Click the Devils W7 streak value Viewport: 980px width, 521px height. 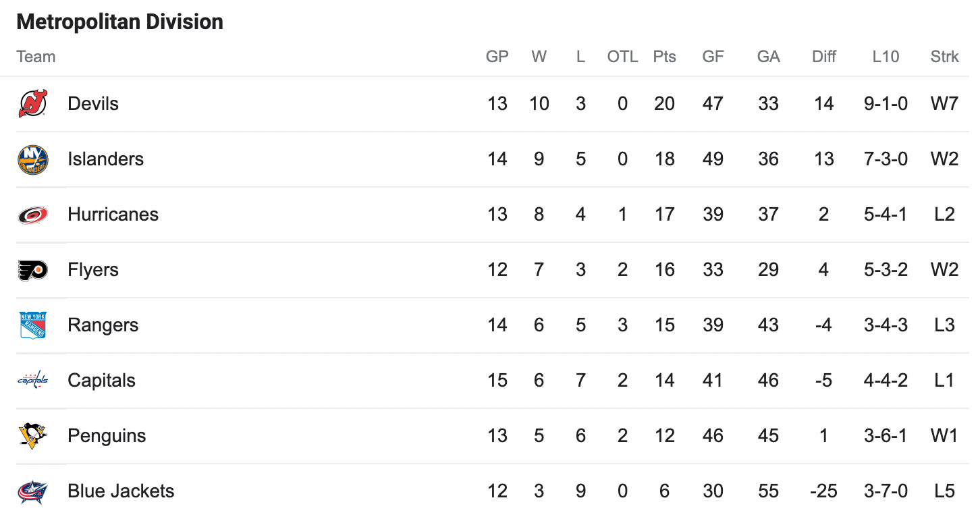coord(944,104)
